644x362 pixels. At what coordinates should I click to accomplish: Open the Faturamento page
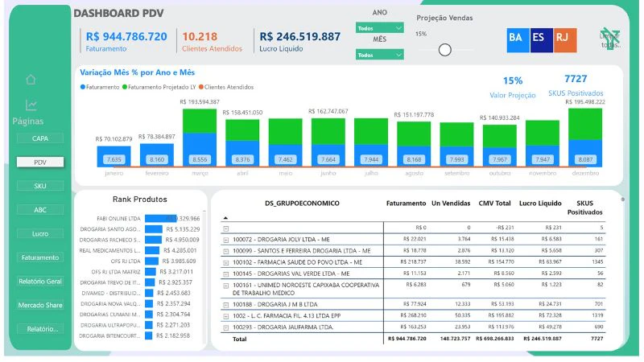[40, 257]
